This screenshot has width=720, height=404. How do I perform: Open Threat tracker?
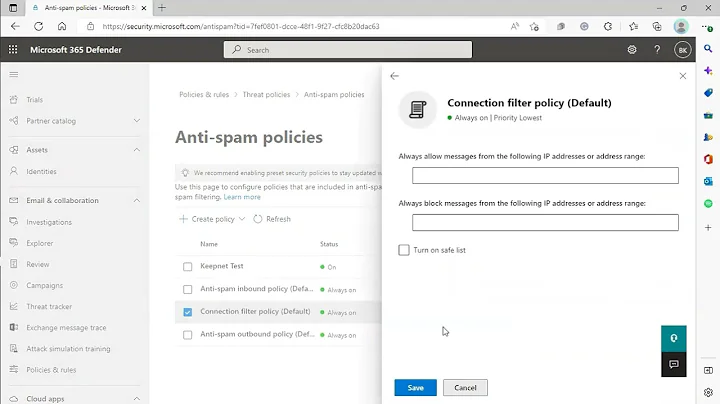pos(49,307)
